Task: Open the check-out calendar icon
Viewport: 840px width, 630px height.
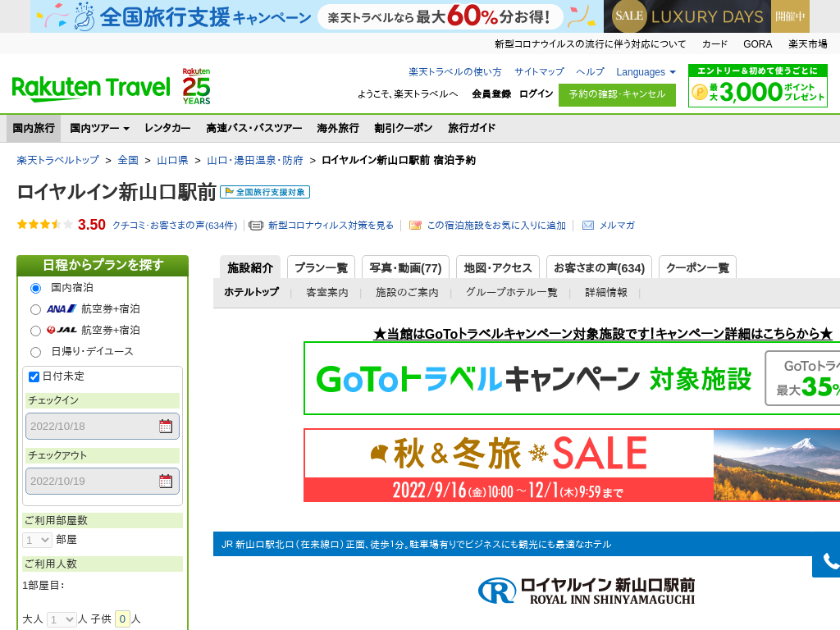Action: (166, 481)
